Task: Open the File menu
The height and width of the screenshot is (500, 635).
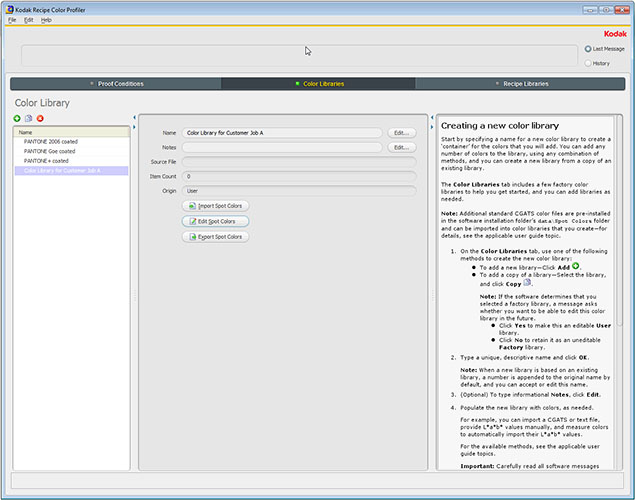Action: [12, 20]
